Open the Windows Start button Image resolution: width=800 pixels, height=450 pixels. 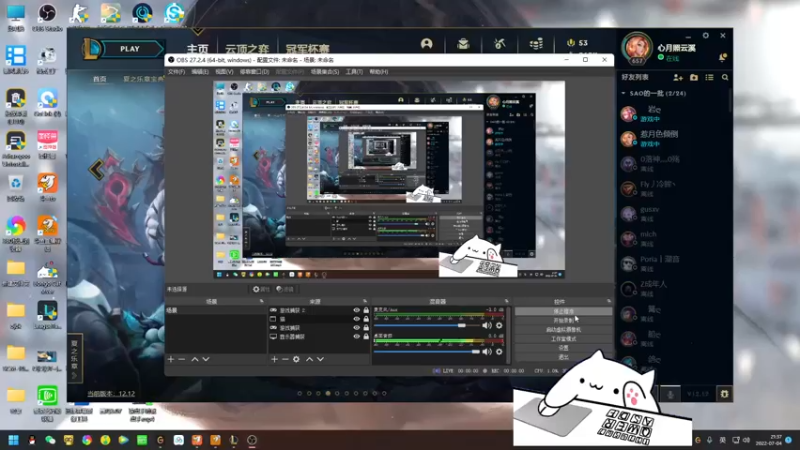pos(13,440)
